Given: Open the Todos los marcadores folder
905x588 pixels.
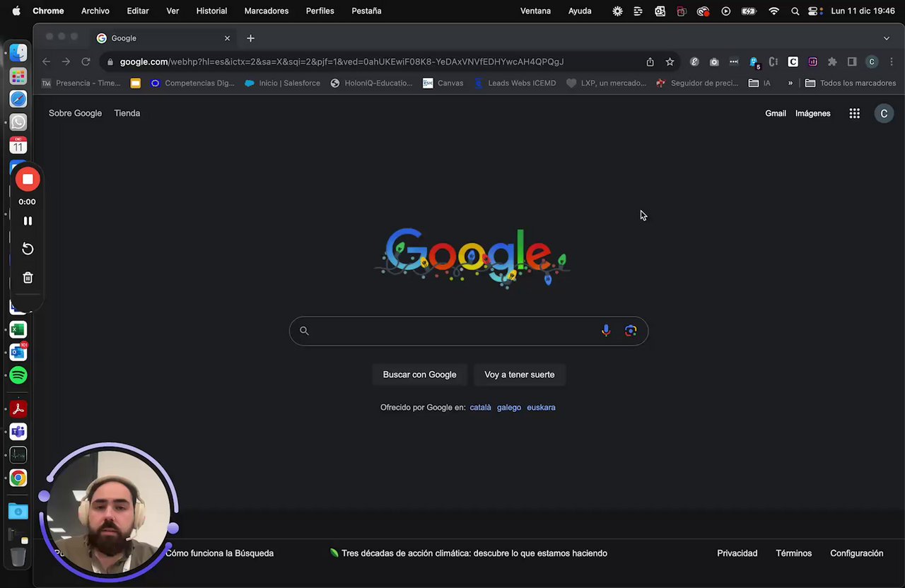Looking at the screenshot, I should [851, 83].
